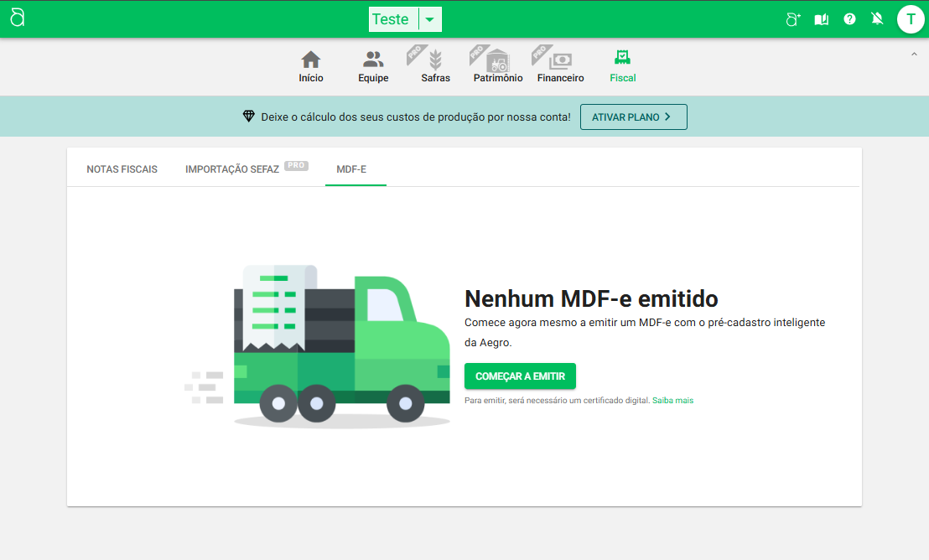Open the book guide icon in the header
This screenshot has width=929, height=560.
(822, 19)
